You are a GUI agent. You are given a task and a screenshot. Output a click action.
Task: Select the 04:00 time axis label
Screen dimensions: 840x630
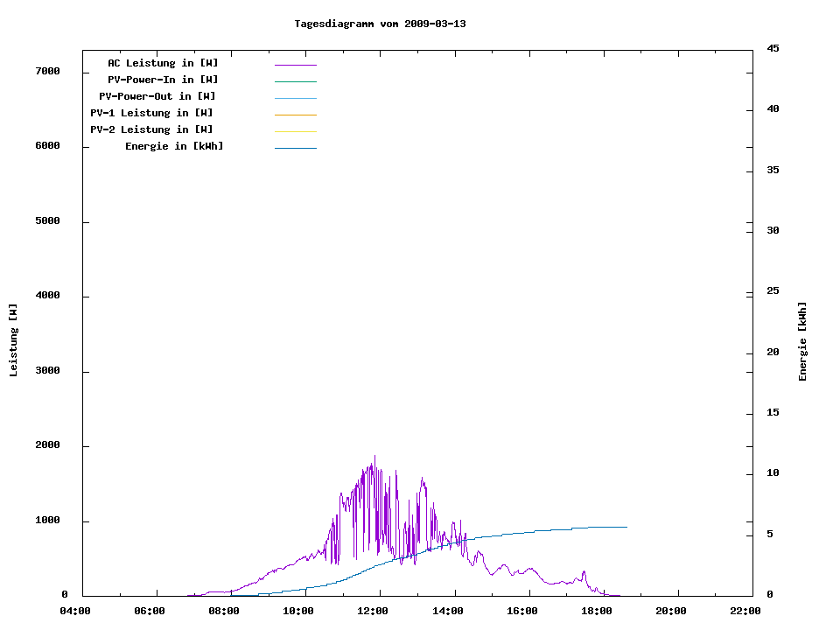click(x=74, y=611)
